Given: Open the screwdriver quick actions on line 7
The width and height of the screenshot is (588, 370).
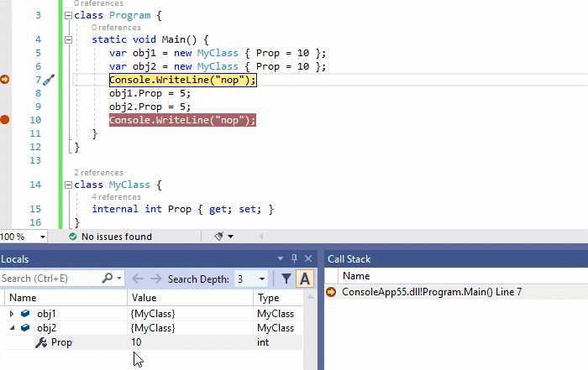Looking at the screenshot, I should [x=49, y=80].
